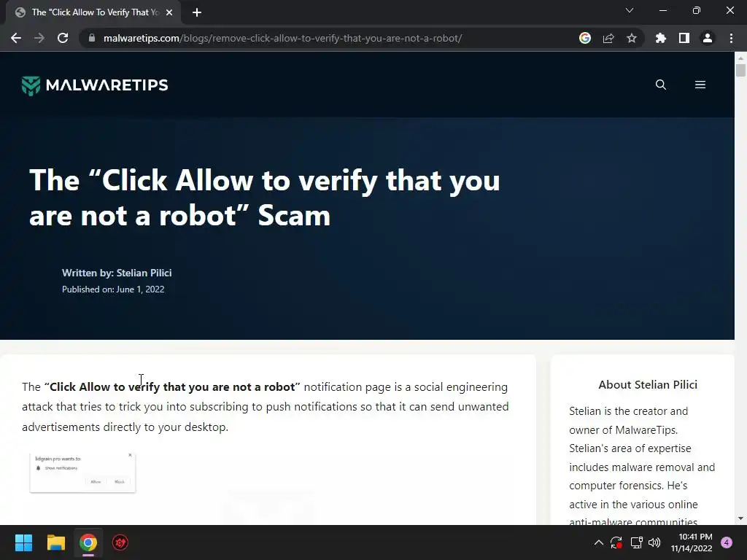The image size is (747, 560).
Task: Click the published date June 1, 2022
Action: click(x=140, y=289)
